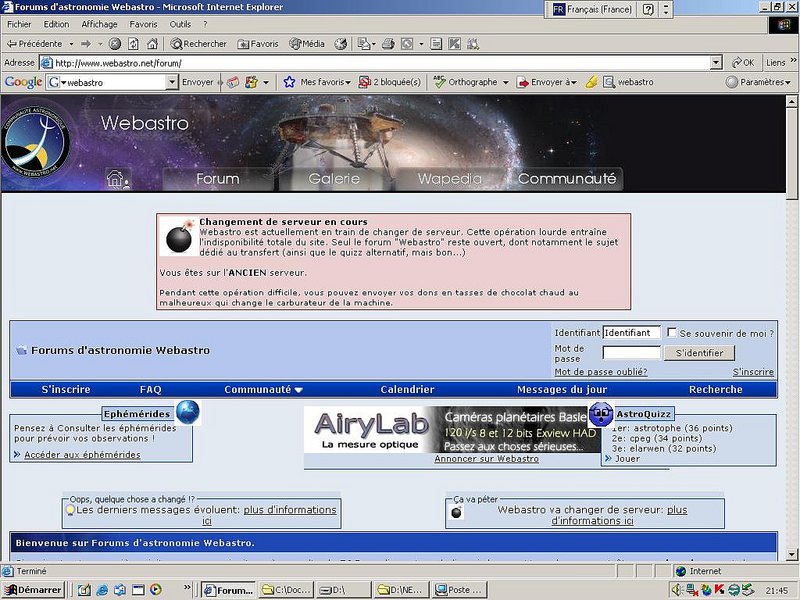Click the S'identifier login button
This screenshot has height=600, width=800.
(x=699, y=353)
